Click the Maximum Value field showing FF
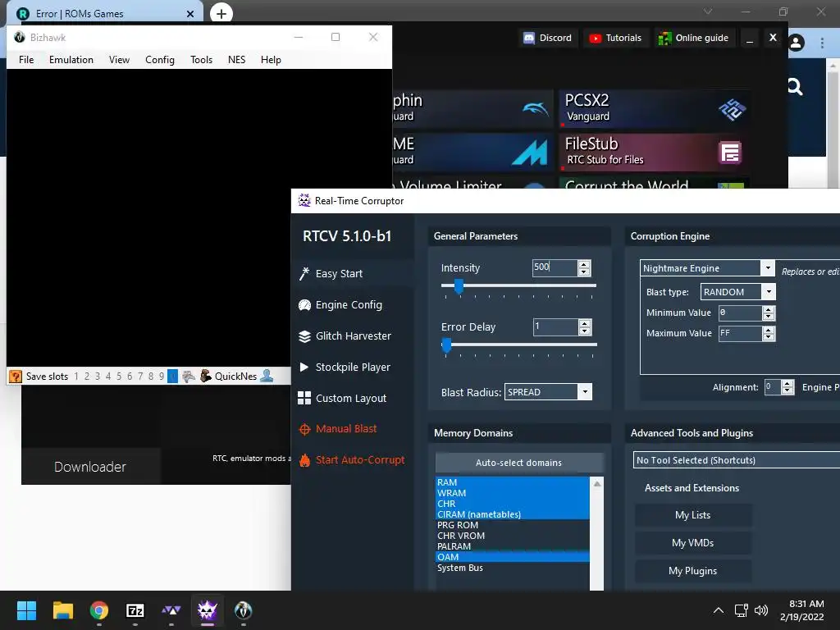Image resolution: width=840 pixels, height=630 pixels. 741,333
